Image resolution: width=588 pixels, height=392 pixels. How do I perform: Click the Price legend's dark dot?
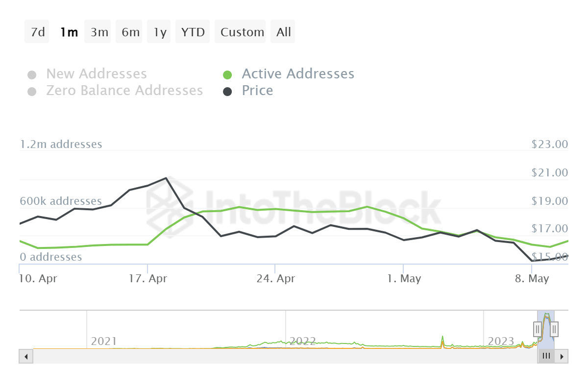click(x=227, y=91)
